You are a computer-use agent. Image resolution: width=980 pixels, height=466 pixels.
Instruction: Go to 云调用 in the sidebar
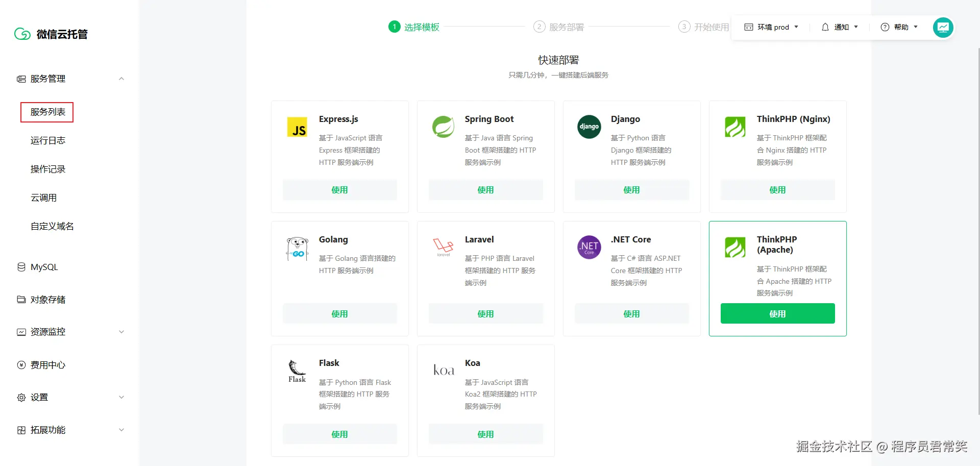click(43, 198)
